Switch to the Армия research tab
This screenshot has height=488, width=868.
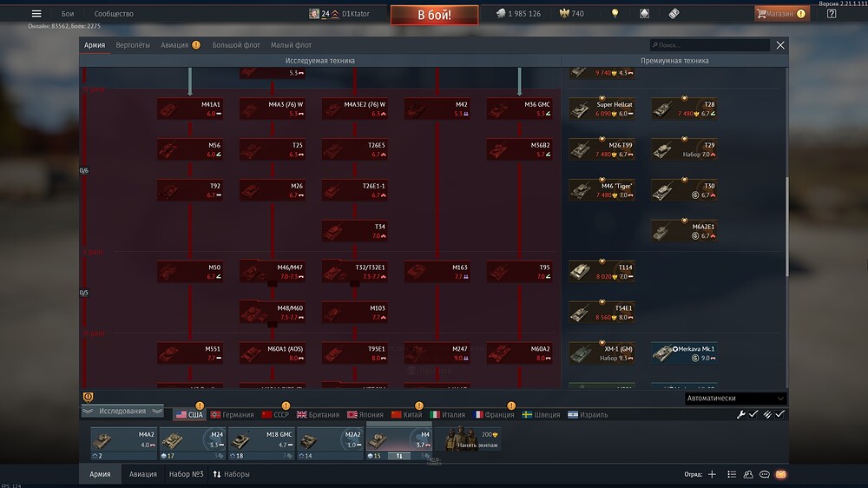tap(95, 45)
